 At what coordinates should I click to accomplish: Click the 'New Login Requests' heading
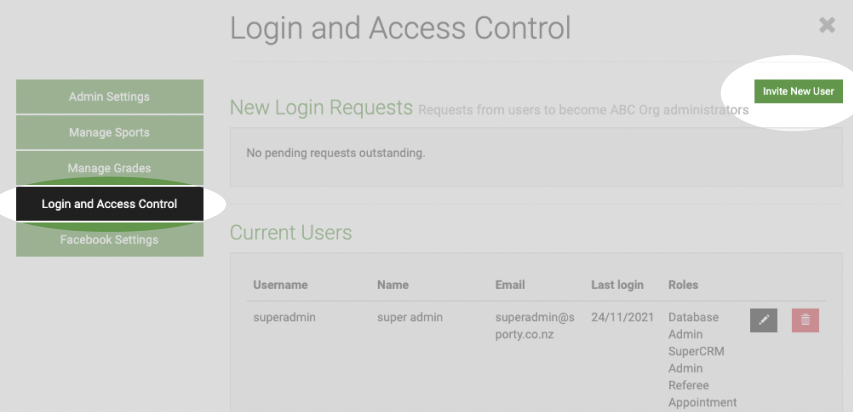[x=322, y=108]
